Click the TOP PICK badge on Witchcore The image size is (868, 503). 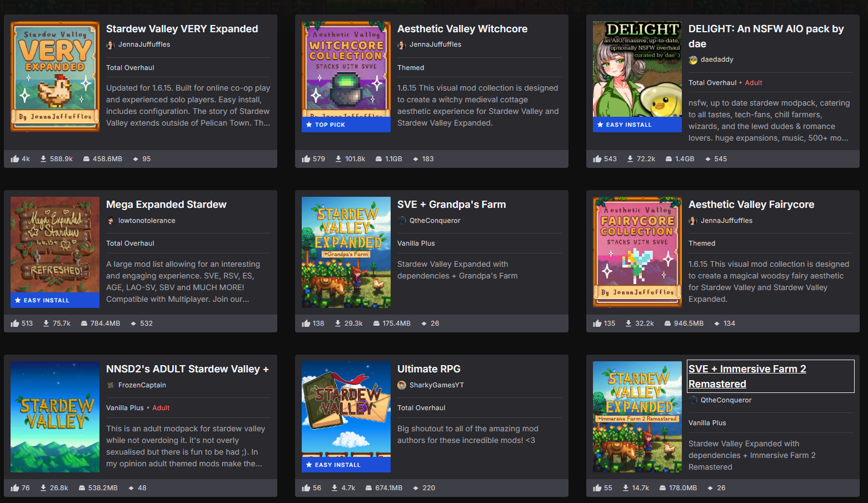click(346, 124)
